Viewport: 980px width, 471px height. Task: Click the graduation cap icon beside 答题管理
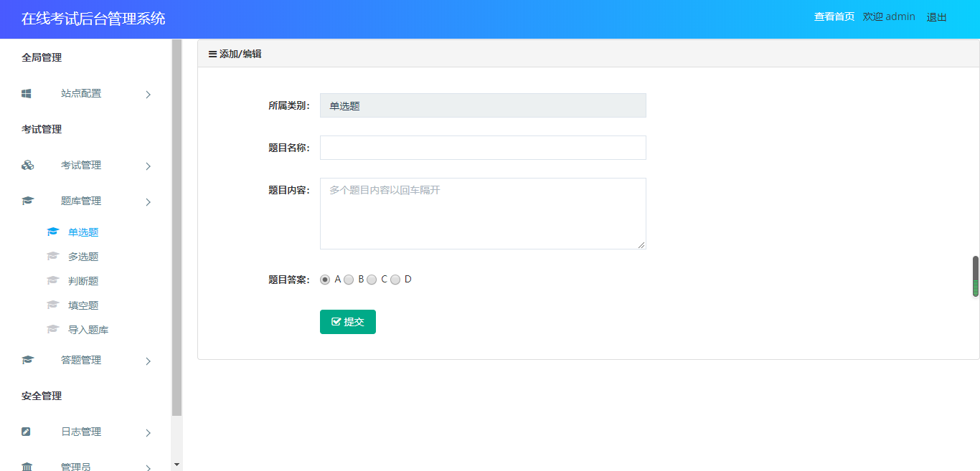pos(27,360)
